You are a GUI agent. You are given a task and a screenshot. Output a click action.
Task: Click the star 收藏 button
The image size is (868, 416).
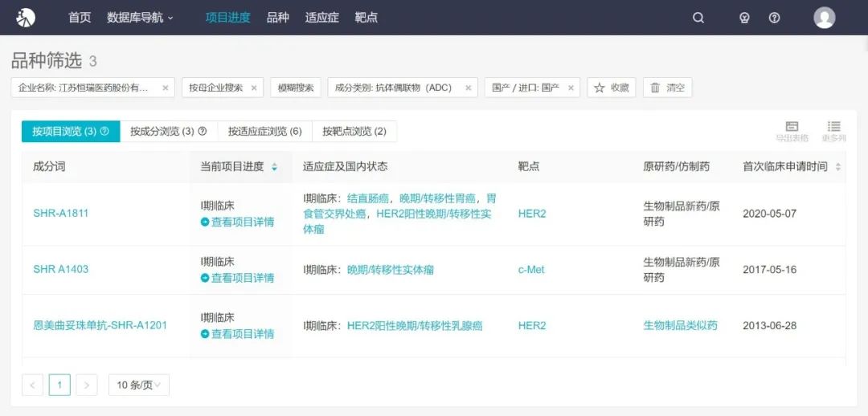pyautogui.click(x=612, y=88)
